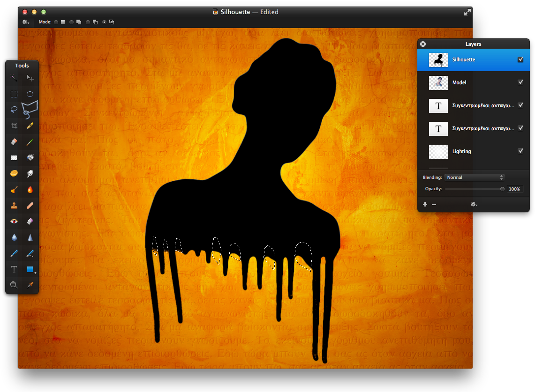Choose the Rectangular Marquee tool
Viewport: 535px width, 392px height.
pos(13,94)
